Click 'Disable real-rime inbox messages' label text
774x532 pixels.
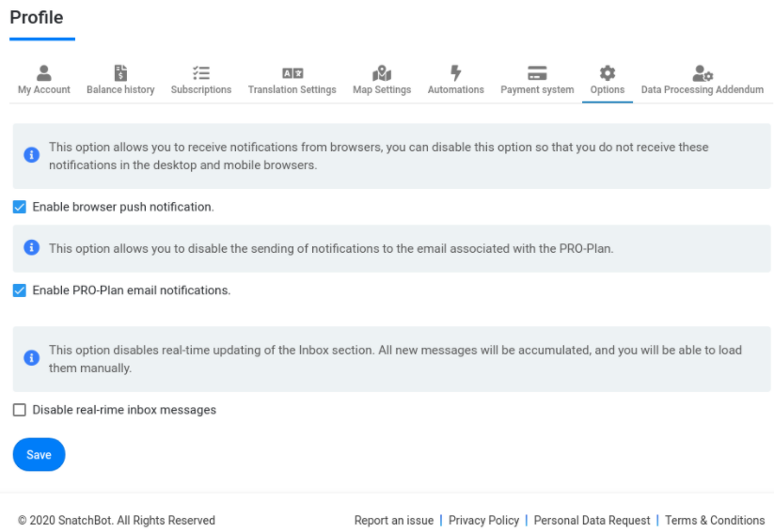click(124, 410)
